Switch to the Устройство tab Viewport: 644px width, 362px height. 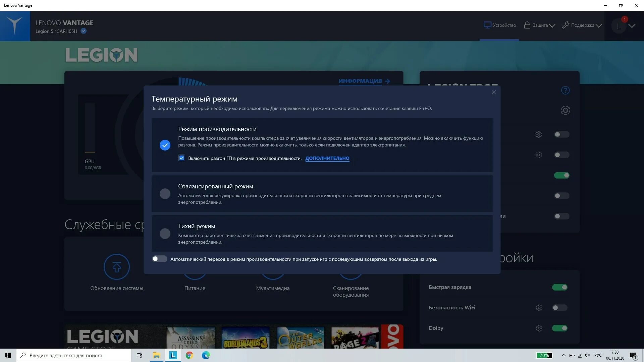[499, 25]
